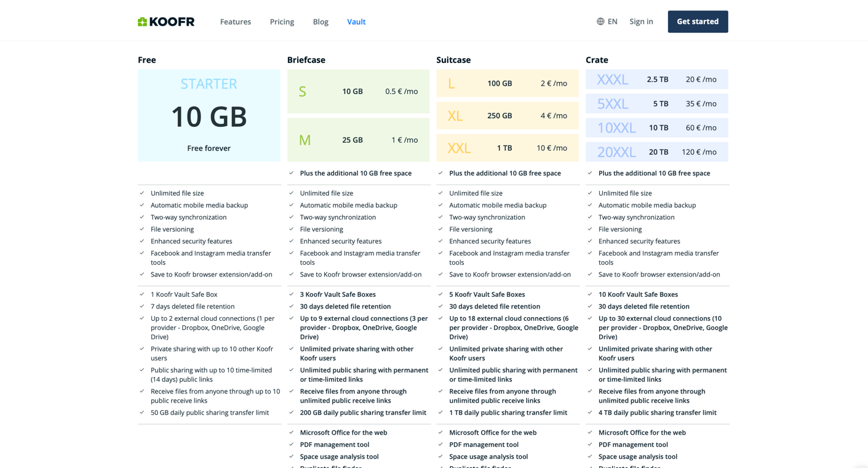
Task: Choose the S 10 GB plan
Action: [359, 91]
